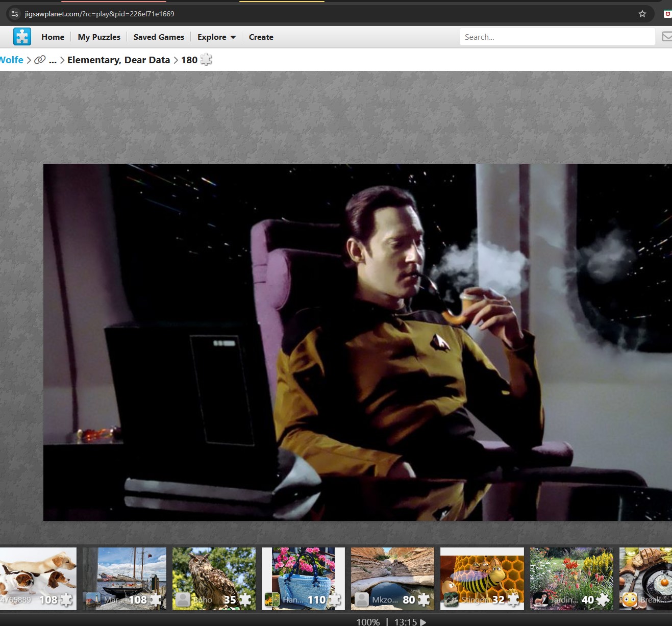Click the chain link icon in breadcrumb
The width and height of the screenshot is (672, 626).
point(40,60)
